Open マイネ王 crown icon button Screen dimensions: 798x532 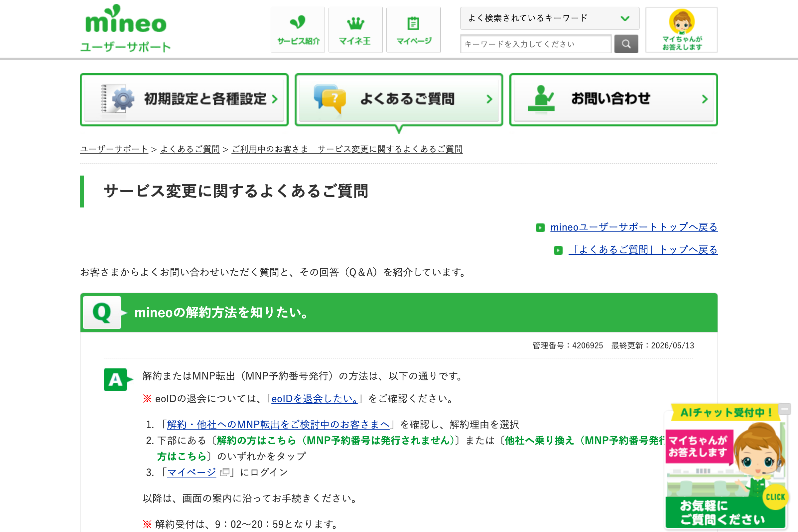coord(355,30)
